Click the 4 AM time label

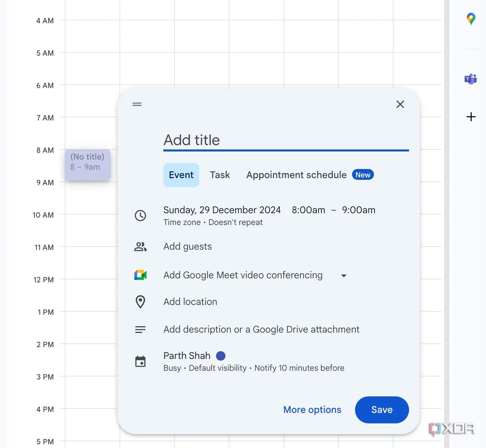[x=45, y=21]
